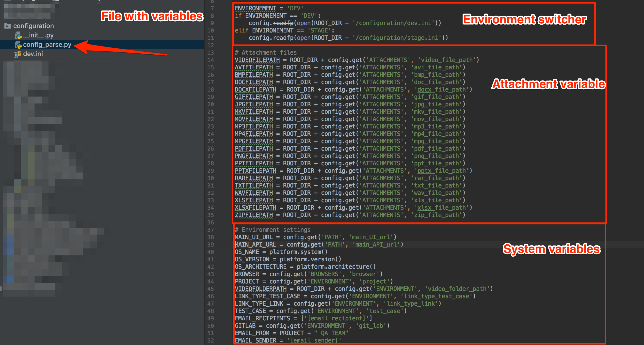Screen dimensions: 644x345
Task: Click the configuration folder icon
Action: (x=8, y=26)
